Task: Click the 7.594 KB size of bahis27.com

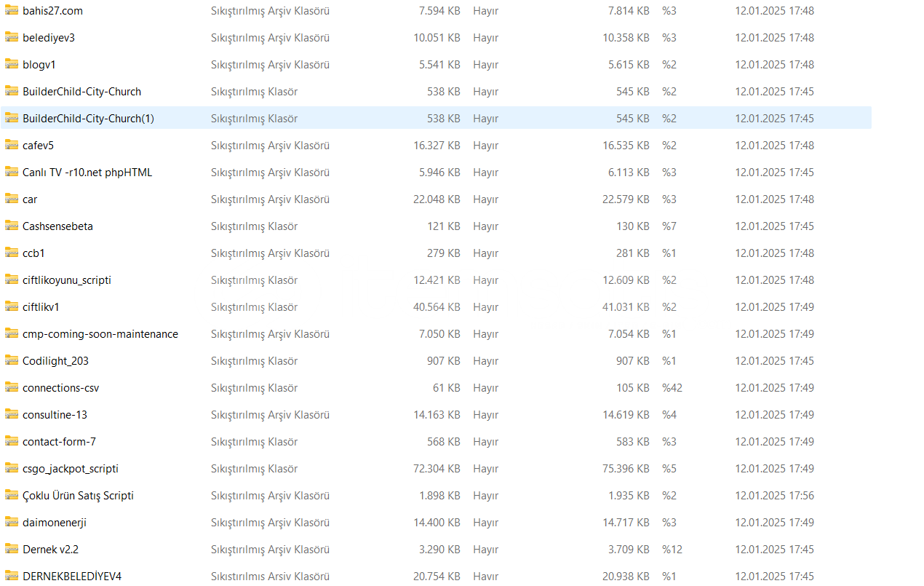Action: 439,11
